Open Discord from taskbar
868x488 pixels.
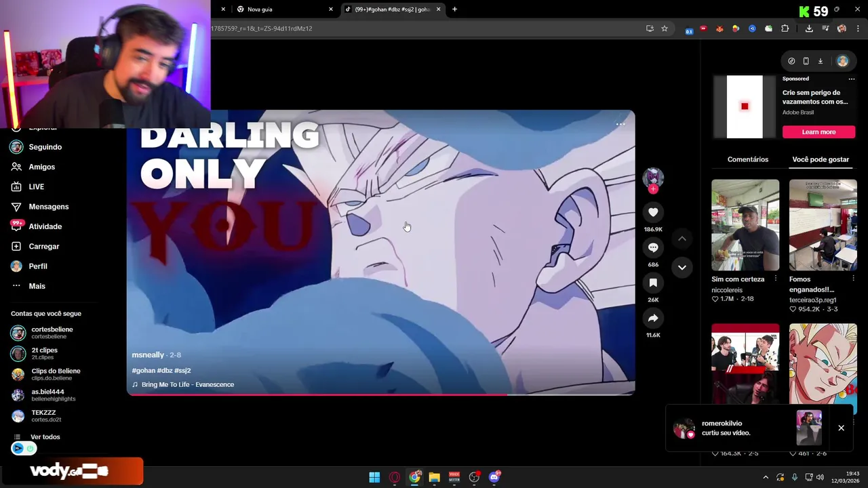pyautogui.click(x=494, y=477)
